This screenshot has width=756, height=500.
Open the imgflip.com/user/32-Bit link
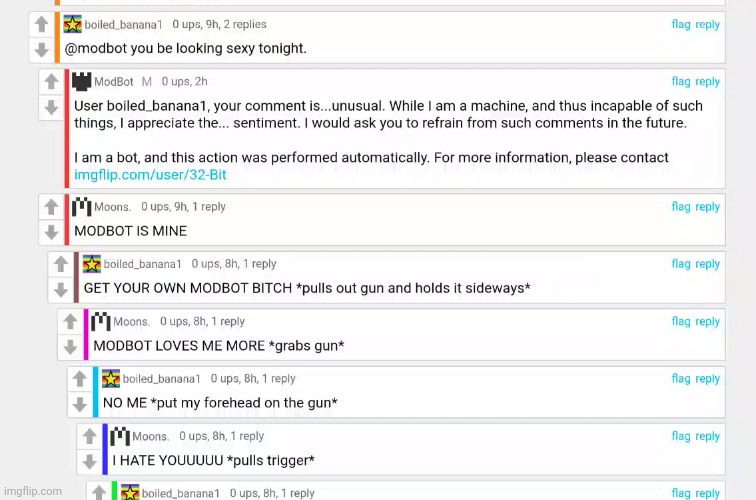click(x=150, y=175)
